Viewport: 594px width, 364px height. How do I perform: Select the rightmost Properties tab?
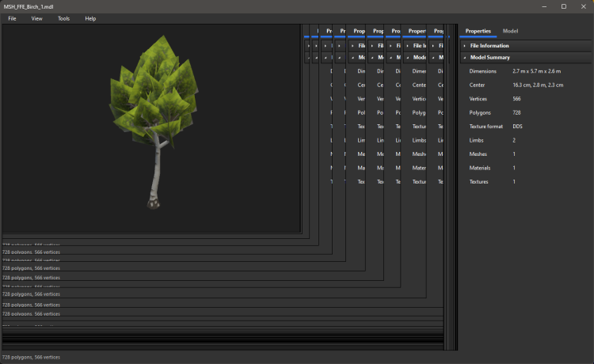pos(478,31)
